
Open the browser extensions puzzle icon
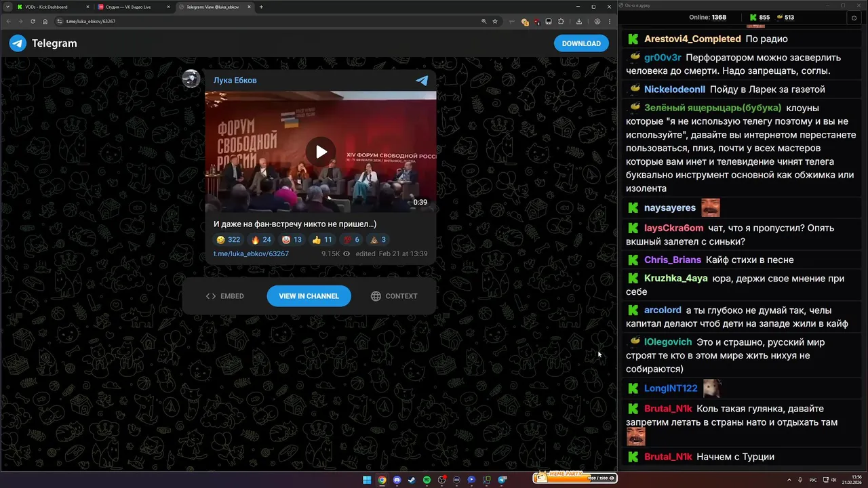pos(561,21)
